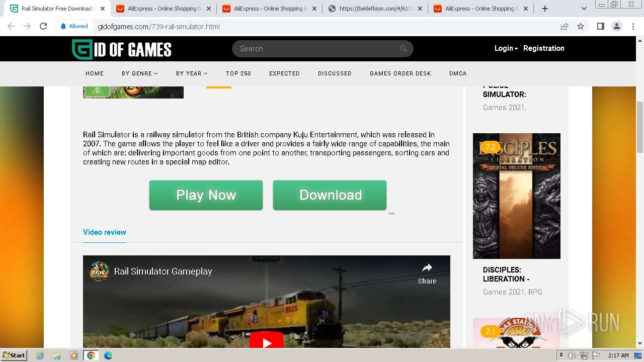Open the Windows Start button
644x362 pixels.
(14, 355)
